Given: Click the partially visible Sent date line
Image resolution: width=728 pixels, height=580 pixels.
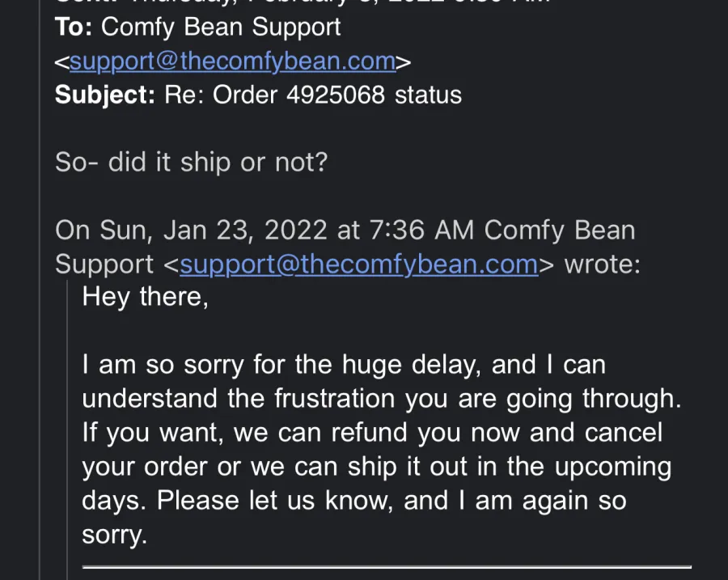Looking at the screenshot, I should [x=303, y=2].
